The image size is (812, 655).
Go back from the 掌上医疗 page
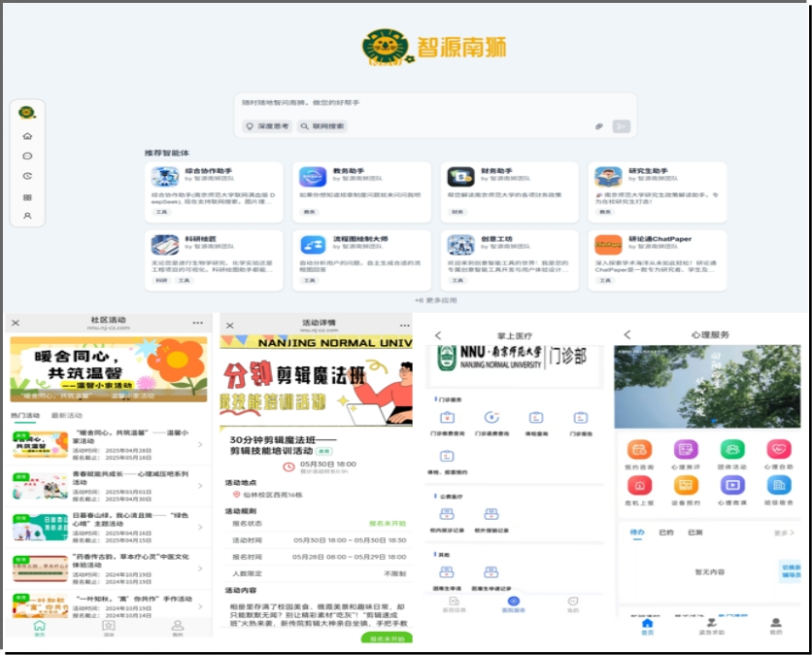438,335
